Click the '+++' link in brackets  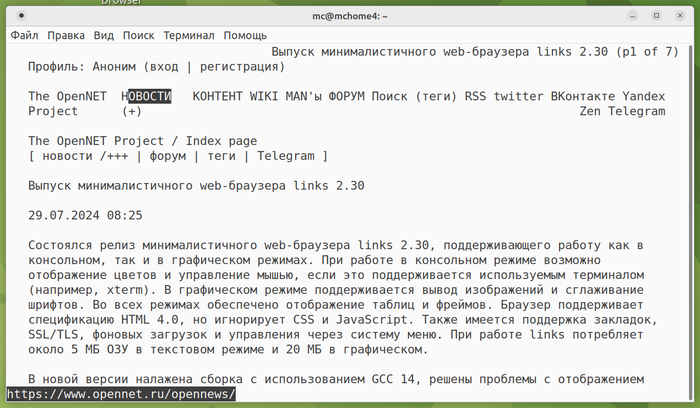pyautogui.click(x=117, y=156)
